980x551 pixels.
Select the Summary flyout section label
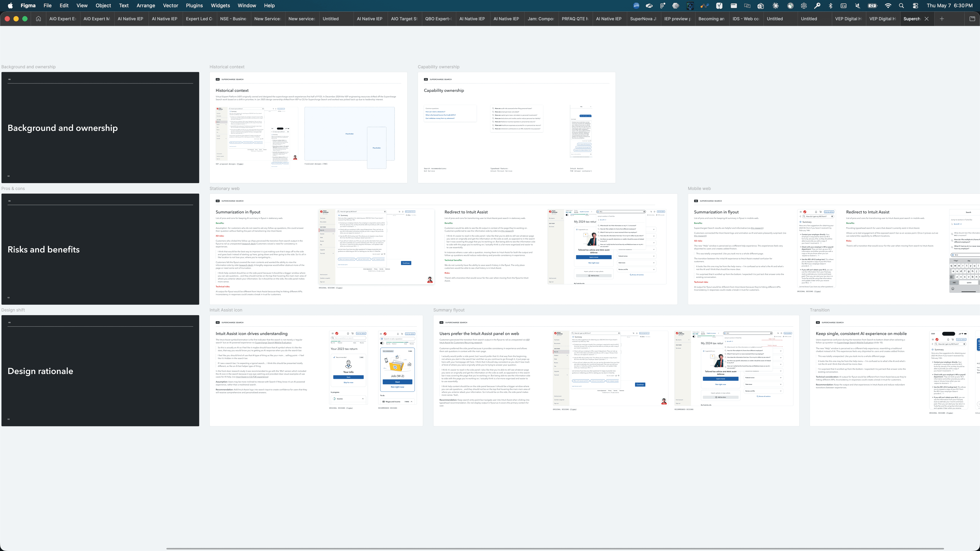pyautogui.click(x=449, y=310)
